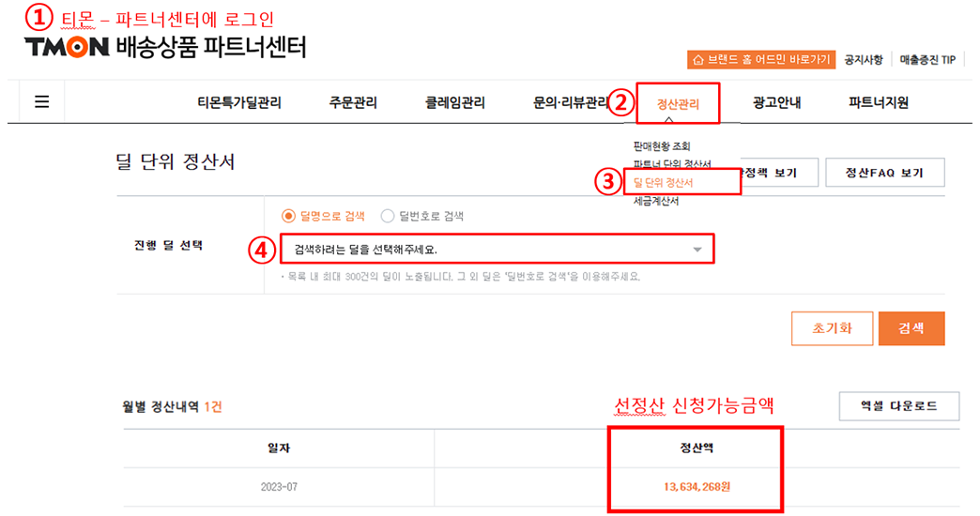Image resolution: width=980 pixels, height=516 pixels.
Task: Click the 정산액 column header
Action: click(x=697, y=448)
